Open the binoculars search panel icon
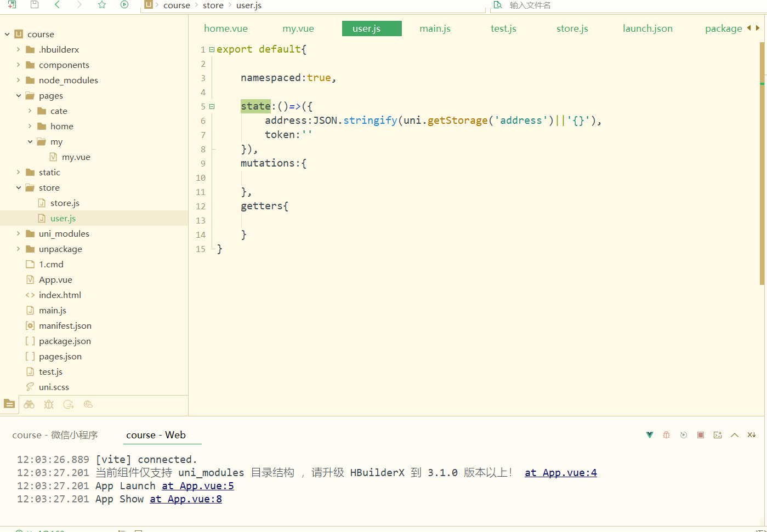The image size is (767, 532). (29, 404)
